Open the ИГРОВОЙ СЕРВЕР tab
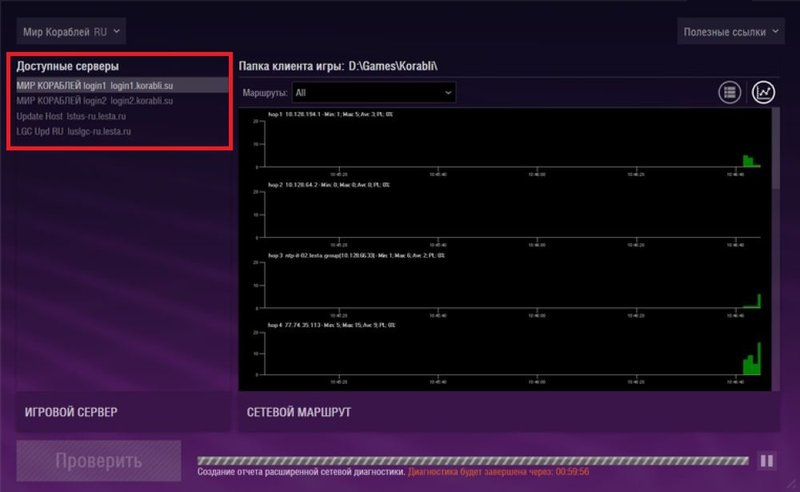The width and height of the screenshot is (800, 492). 121,412
